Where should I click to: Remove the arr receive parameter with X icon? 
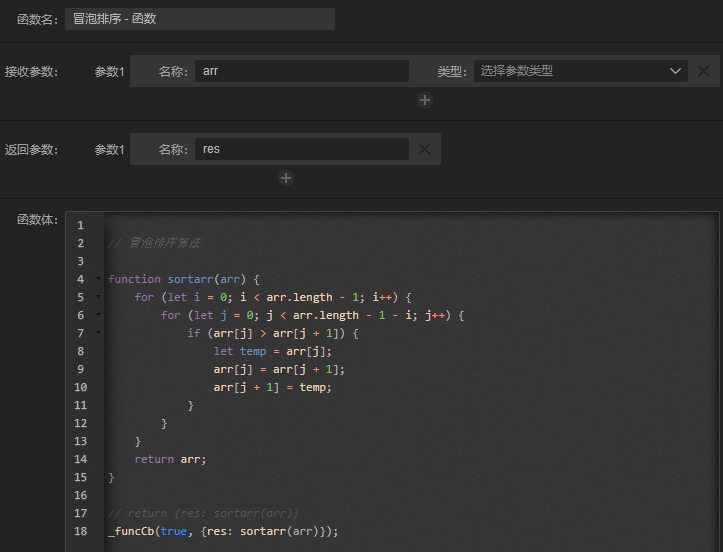point(704,71)
